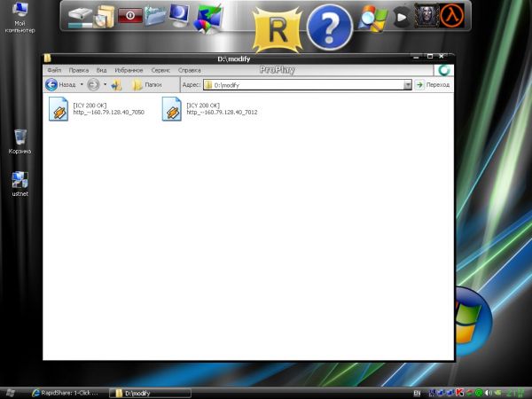Open Windows search magnifier dock icon
532x399 pixels.
point(373,19)
